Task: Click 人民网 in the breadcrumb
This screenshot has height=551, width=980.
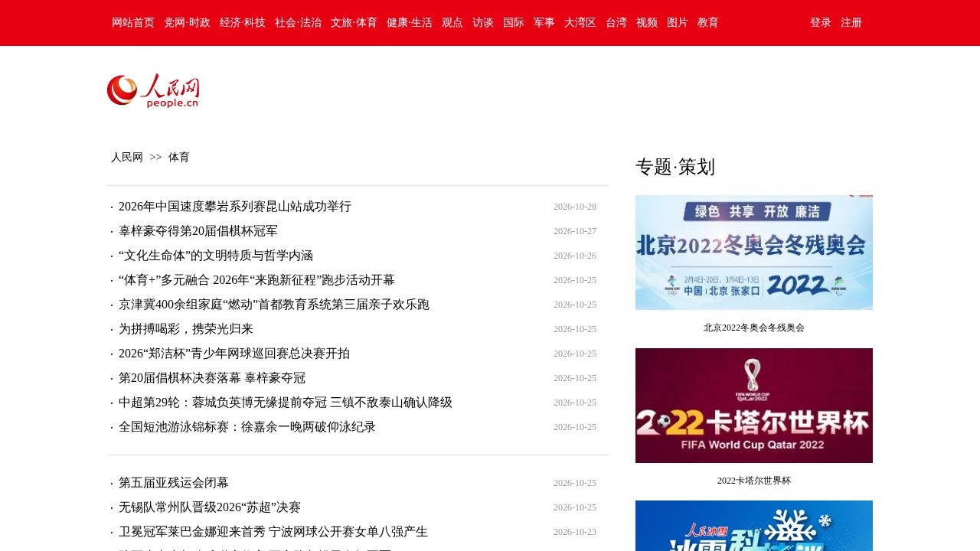Action: click(127, 157)
